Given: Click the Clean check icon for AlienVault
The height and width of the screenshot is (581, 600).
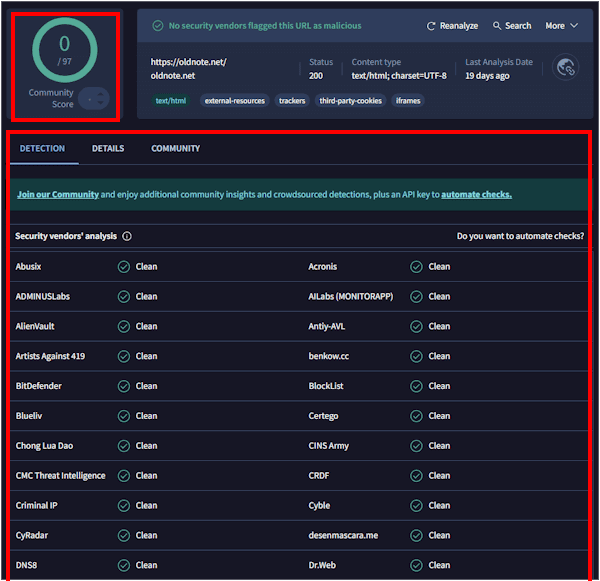Looking at the screenshot, I should [124, 326].
